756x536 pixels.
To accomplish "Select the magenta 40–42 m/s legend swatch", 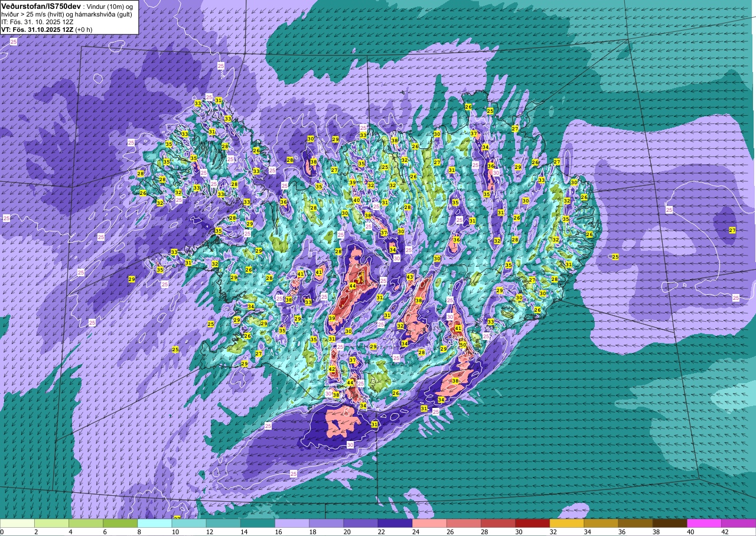I will (704, 523).
